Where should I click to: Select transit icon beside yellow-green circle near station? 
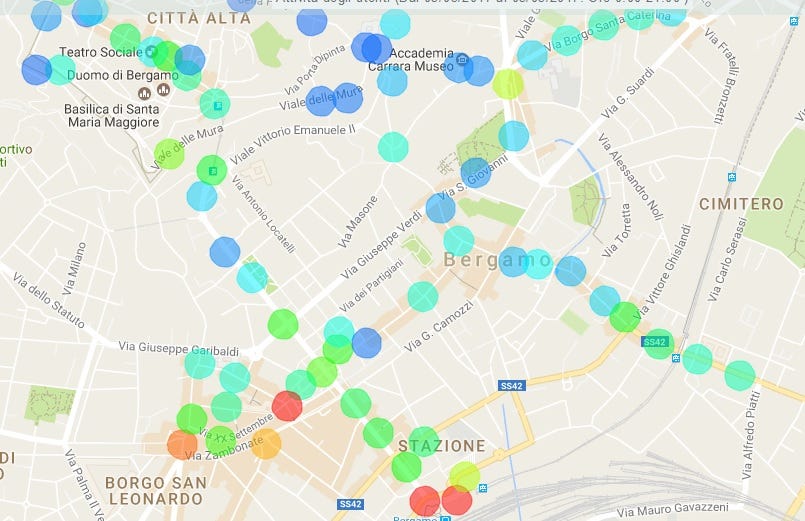483,488
